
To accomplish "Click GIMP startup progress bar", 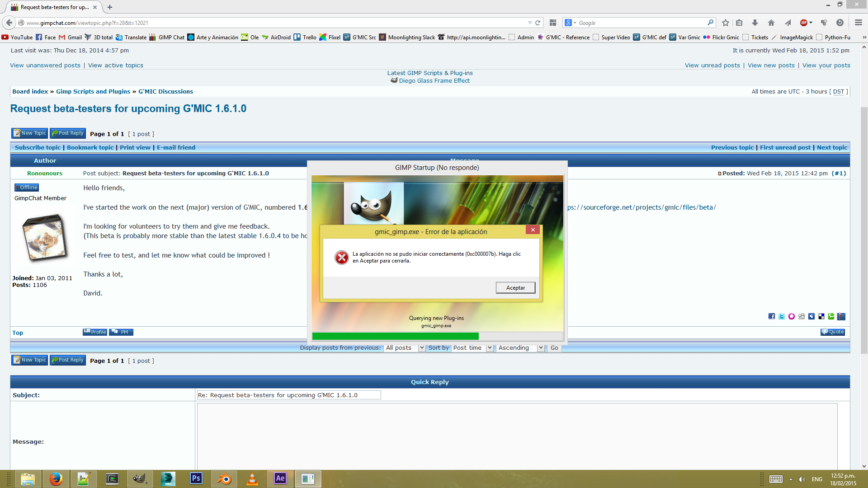I will click(x=437, y=336).
